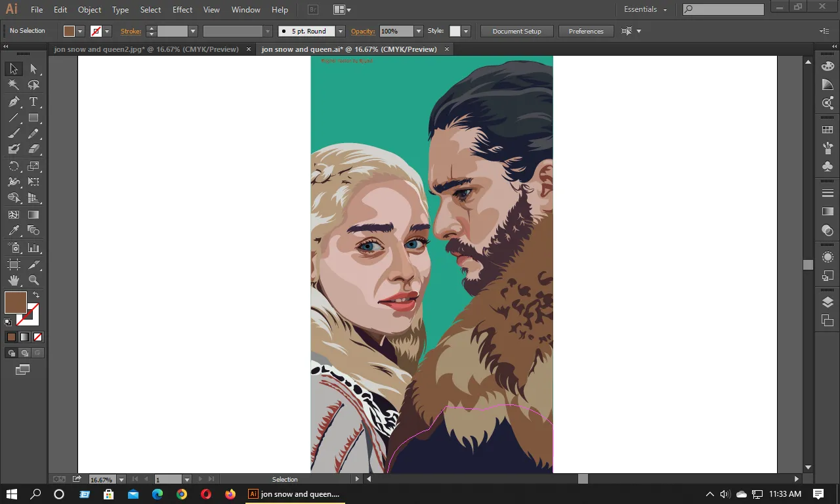Select the Mesh tool
Screen dimensions: 840x504
(x=13, y=215)
